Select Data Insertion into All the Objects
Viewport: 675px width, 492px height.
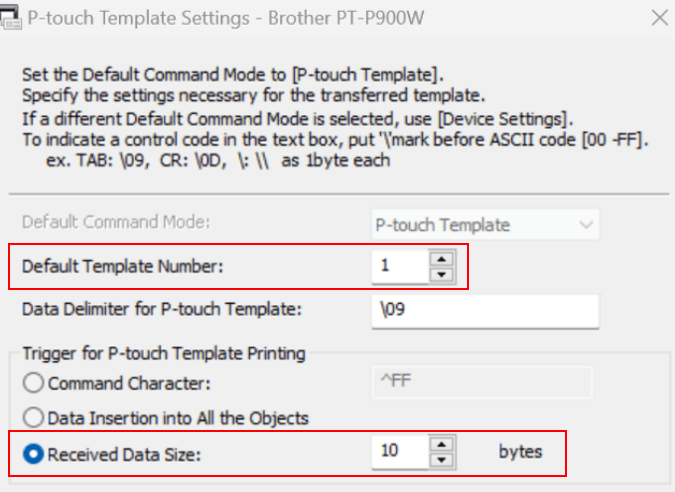pos(34,418)
